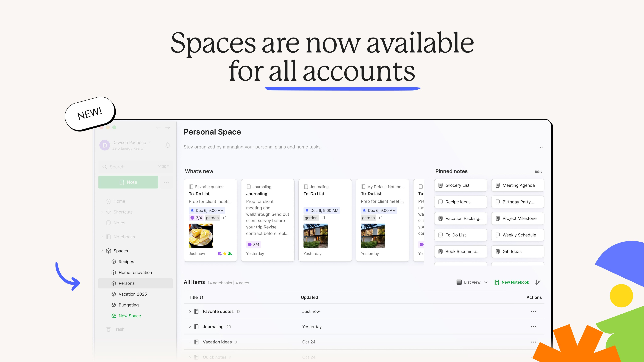This screenshot has width=644, height=362.
Task: Open the List view dropdown
Action: pyautogui.click(x=472, y=282)
